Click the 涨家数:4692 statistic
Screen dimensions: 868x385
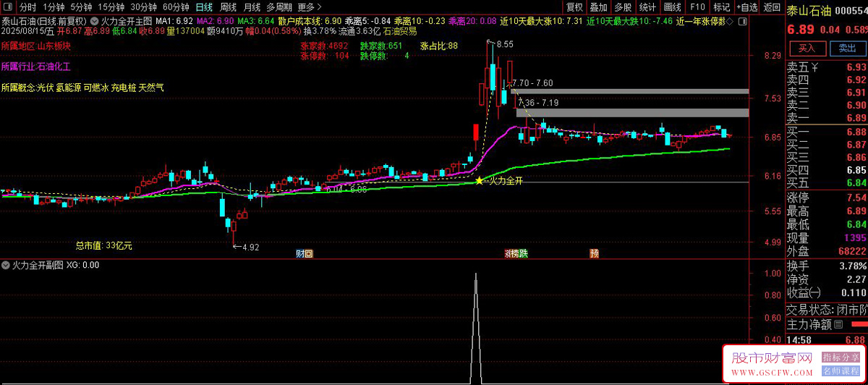[324, 46]
